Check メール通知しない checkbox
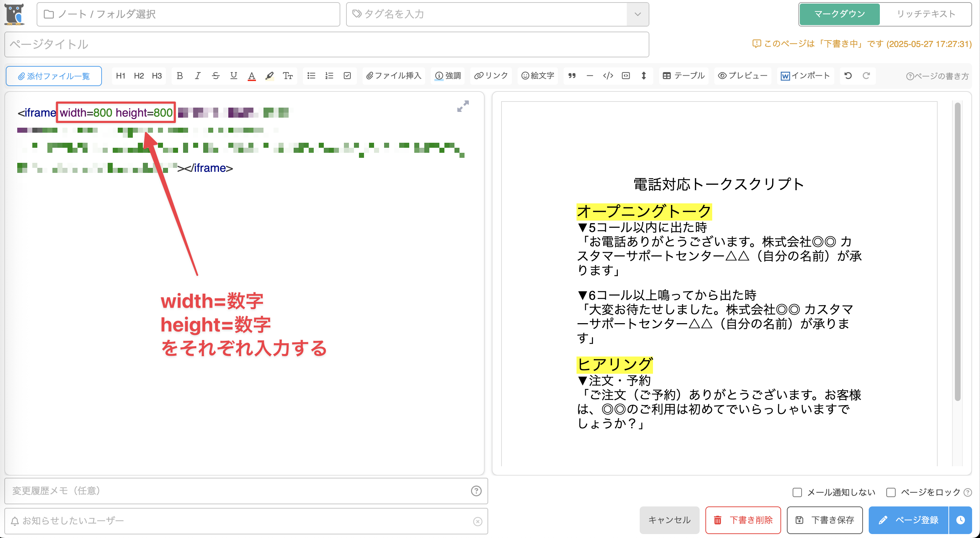This screenshot has width=980, height=538. (797, 492)
